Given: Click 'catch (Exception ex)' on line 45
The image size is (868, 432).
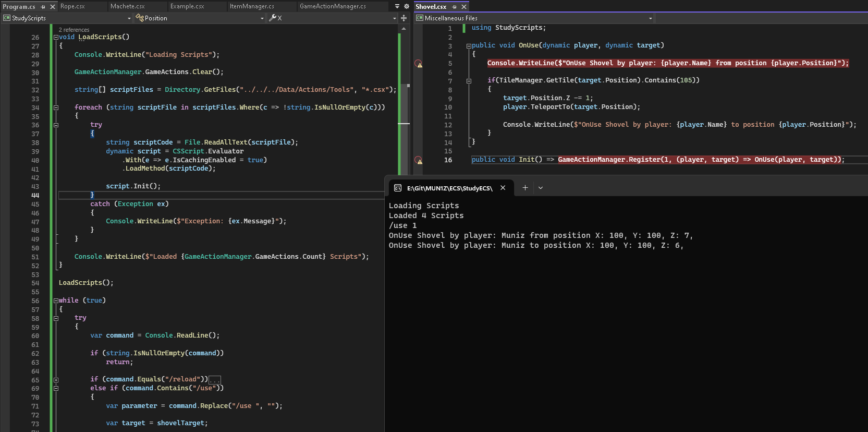Looking at the screenshot, I should [x=129, y=204].
